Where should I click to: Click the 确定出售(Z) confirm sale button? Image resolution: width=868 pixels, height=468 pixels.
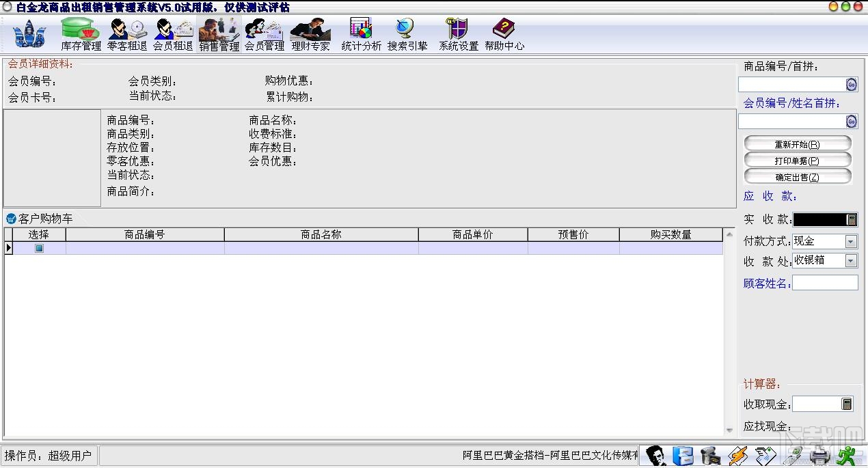point(797,176)
